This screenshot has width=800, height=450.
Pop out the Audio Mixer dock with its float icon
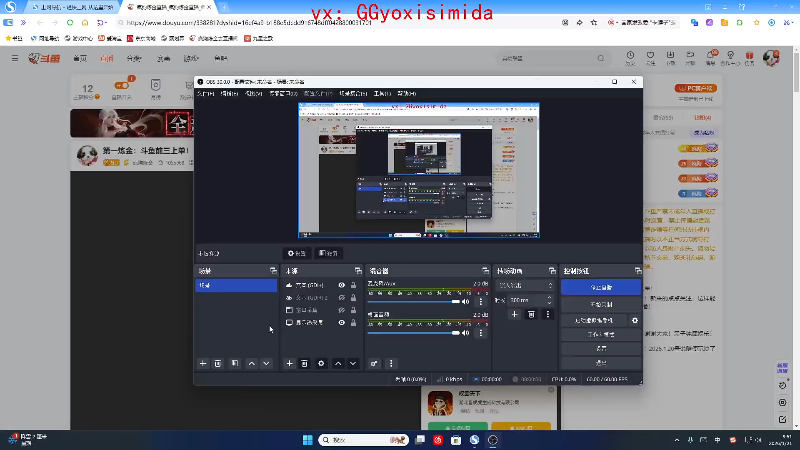click(485, 270)
